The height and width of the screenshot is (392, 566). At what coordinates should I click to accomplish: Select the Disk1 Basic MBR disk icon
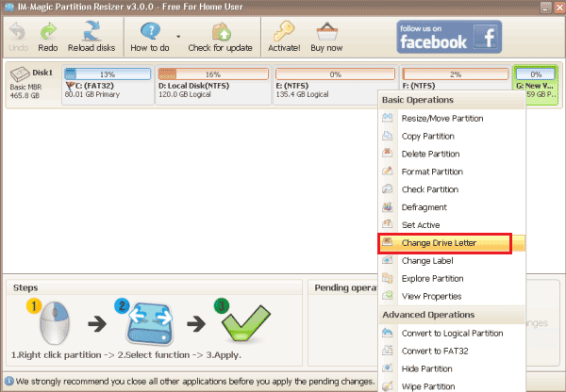(x=20, y=74)
